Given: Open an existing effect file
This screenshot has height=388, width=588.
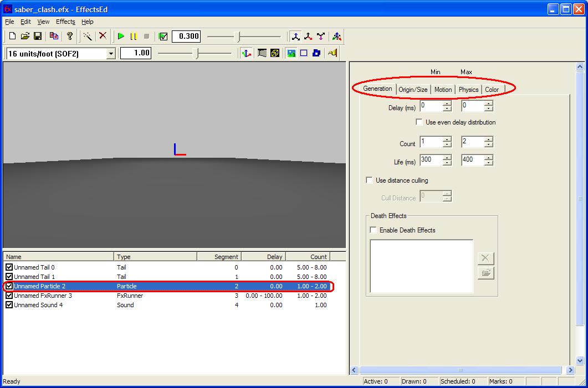Looking at the screenshot, I should (25, 37).
